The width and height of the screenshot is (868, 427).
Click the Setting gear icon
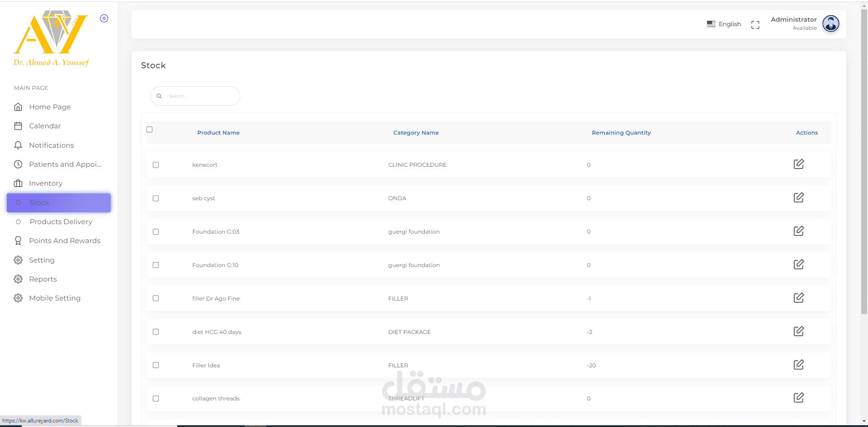pos(18,260)
